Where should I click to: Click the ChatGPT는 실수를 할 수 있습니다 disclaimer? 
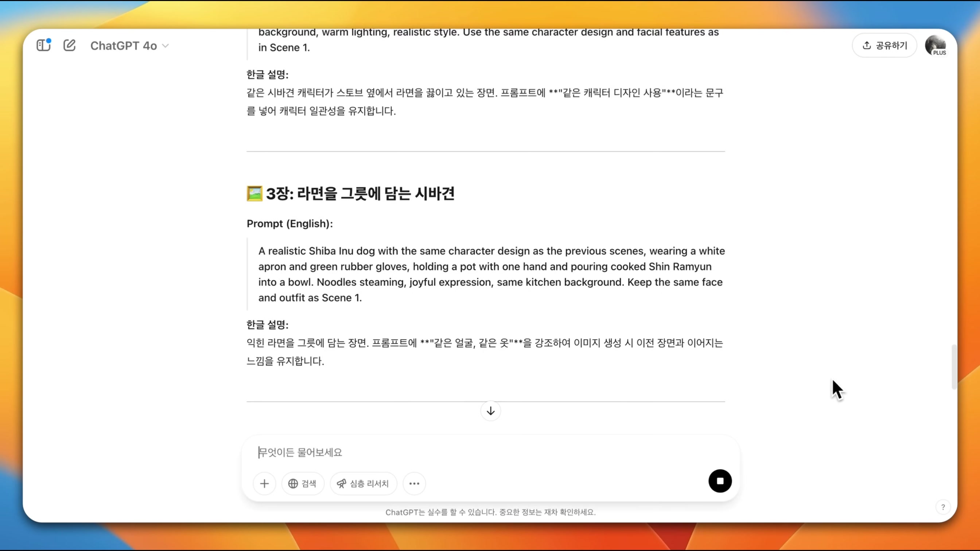coord(490,512)
